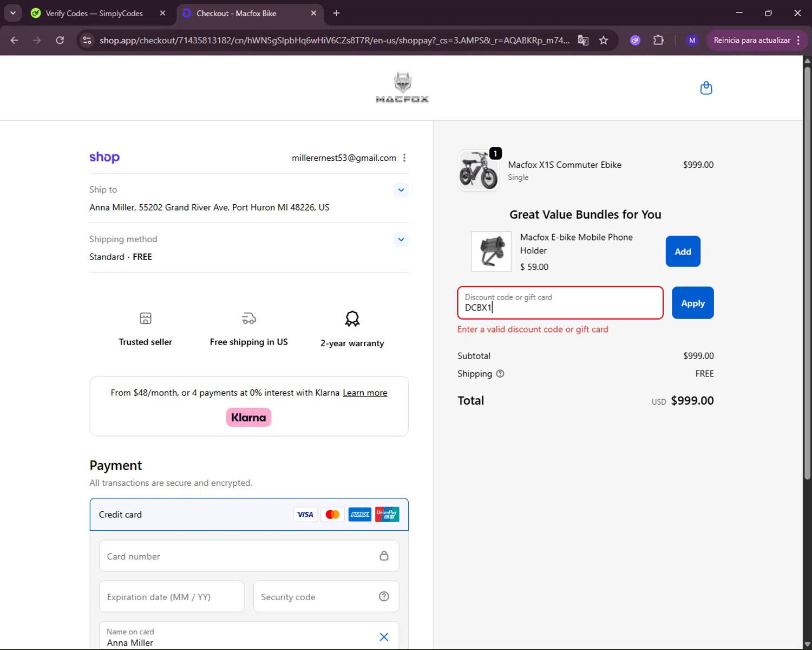812x650 pixels.
Task: Focus the Discount code or gift card field
Action: [560, 303]
